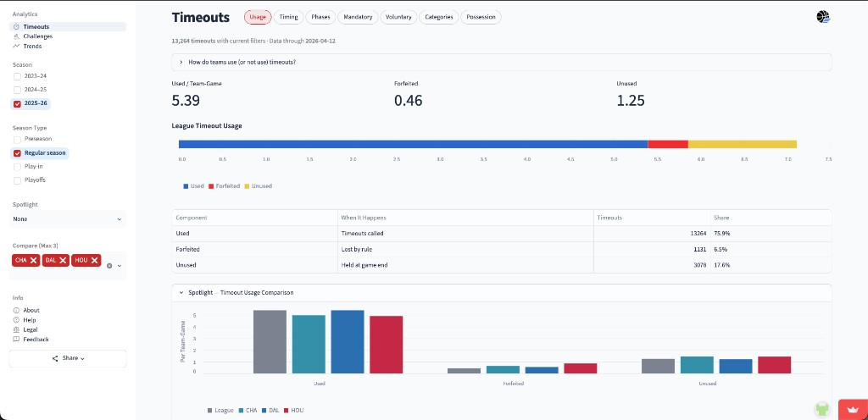868x420 pixels.
Task: Click the basketball logo icon
Action: tap(823, 17)
